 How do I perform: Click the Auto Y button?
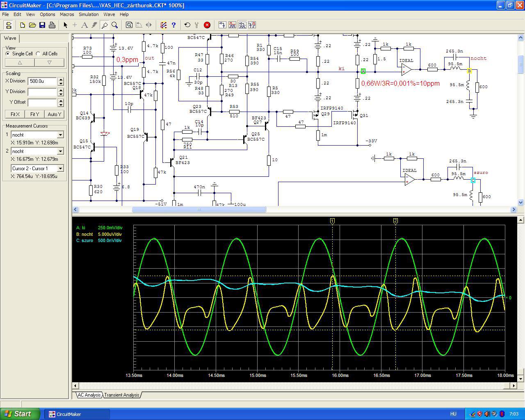(x=54, y=114)
